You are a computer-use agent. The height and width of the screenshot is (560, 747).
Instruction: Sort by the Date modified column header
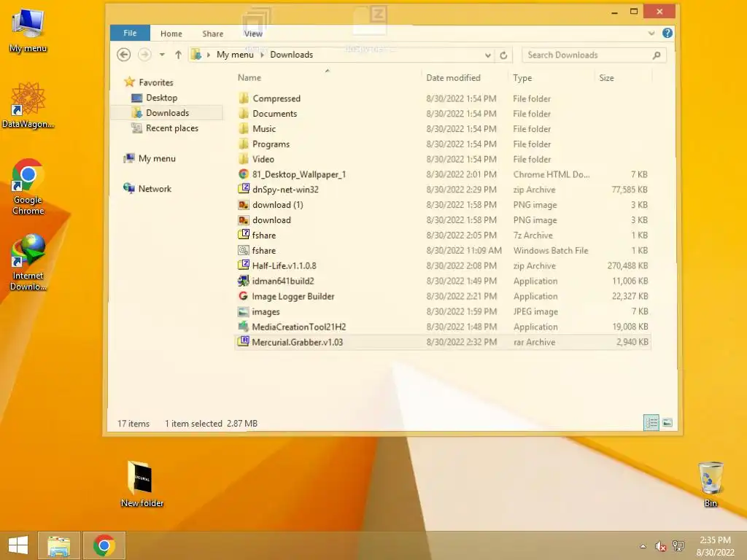[465, 77]
